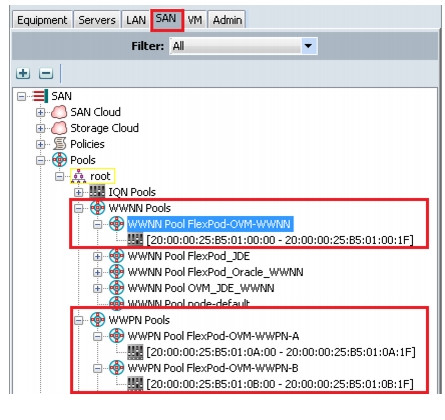Click the Policies scroll icon
Screen dimensions: 445x420
pos(60,144)
